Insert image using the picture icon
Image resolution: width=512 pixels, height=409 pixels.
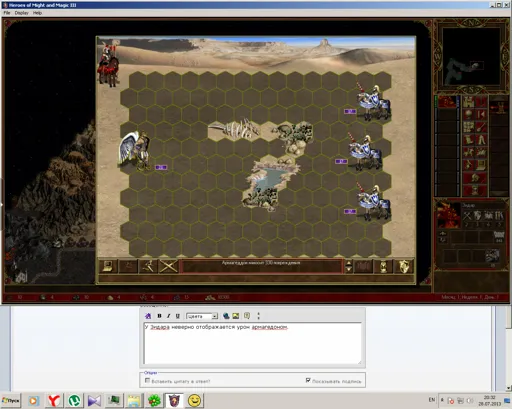click(236, 316)
